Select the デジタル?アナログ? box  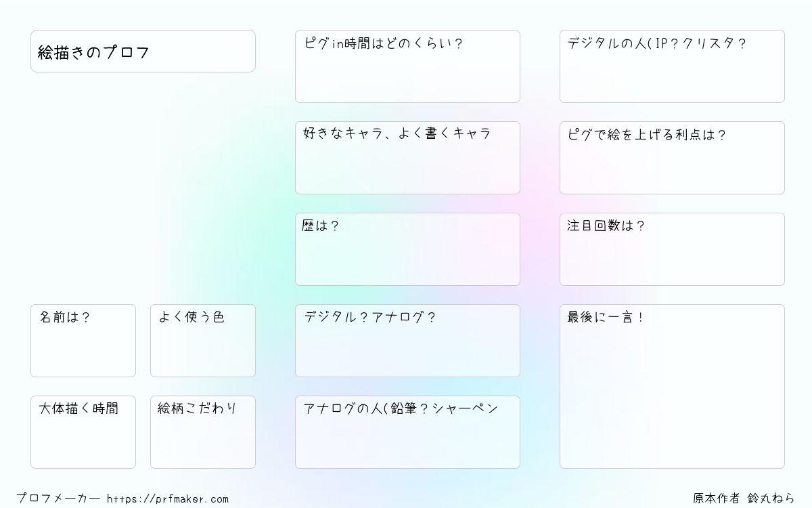click(x=407, y=341)
